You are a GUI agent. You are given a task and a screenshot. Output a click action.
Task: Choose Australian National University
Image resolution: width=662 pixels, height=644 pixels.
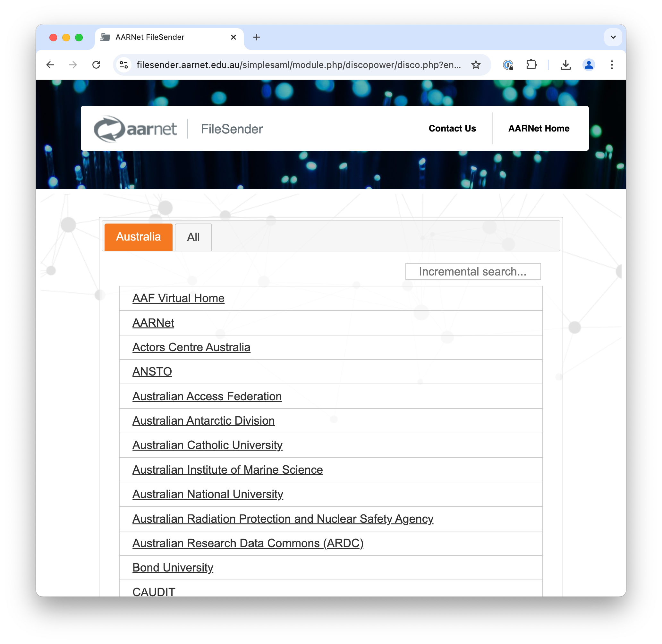208,494
